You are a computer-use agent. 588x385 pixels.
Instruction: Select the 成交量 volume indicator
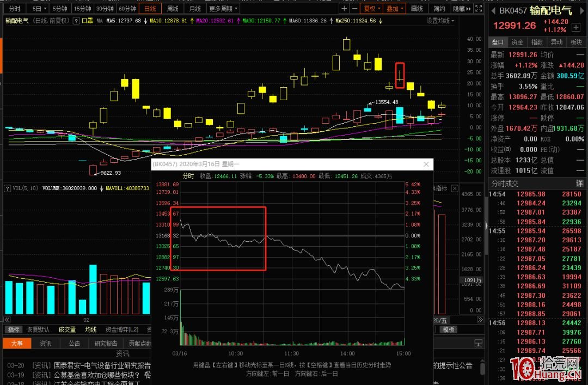tap(67, 329)
